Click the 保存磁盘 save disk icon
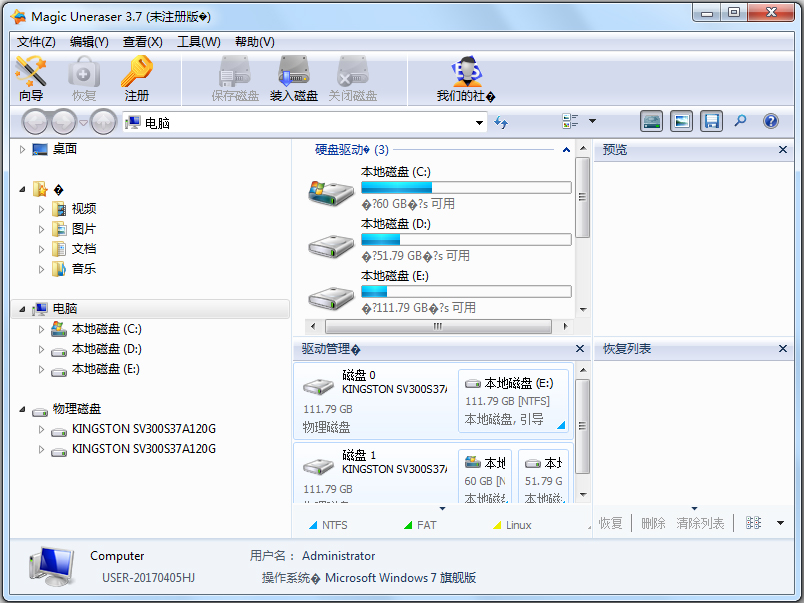Screen dimensions: 804x603 [235, 79]
